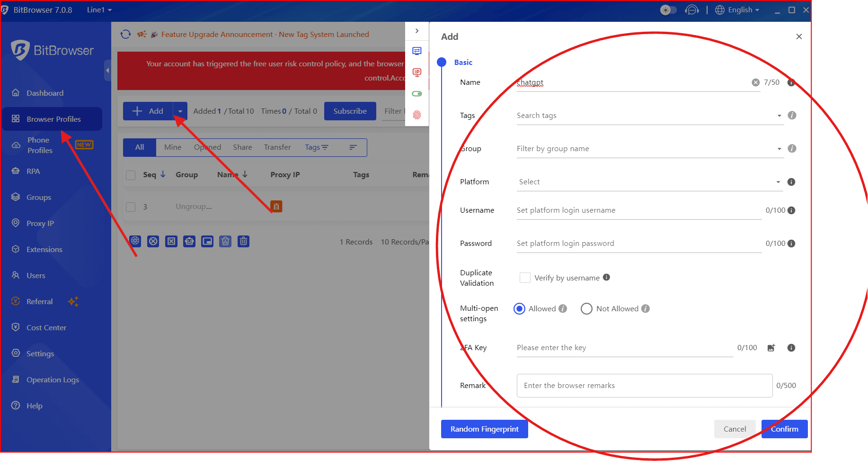Toggle the dark mode switch in the title bar
The height and width of the screenshot is (461, 868).
pos(668,10)
